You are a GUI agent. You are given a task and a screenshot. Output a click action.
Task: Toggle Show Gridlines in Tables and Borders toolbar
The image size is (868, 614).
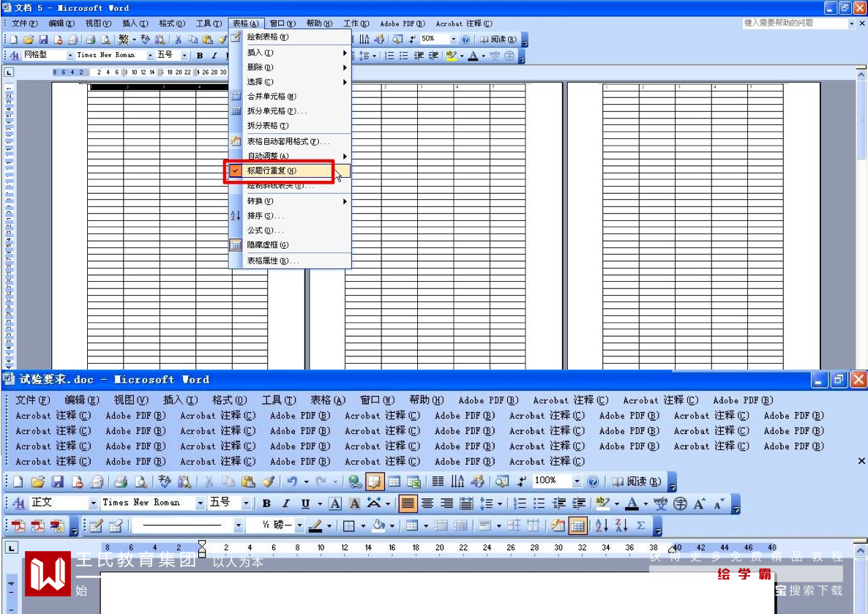coord(577,526)
